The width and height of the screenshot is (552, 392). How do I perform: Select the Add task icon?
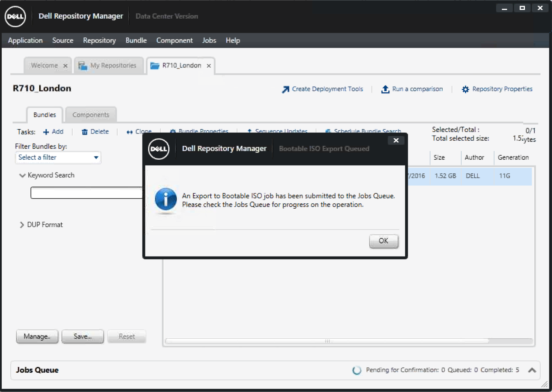[x=46, y=132]
